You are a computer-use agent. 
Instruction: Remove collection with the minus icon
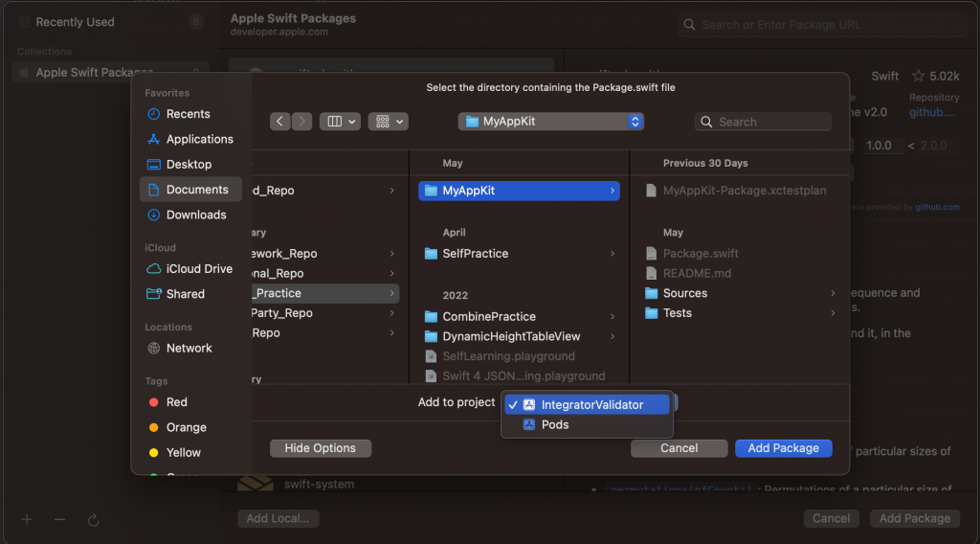pyautogui.click(x=60, y=520)
